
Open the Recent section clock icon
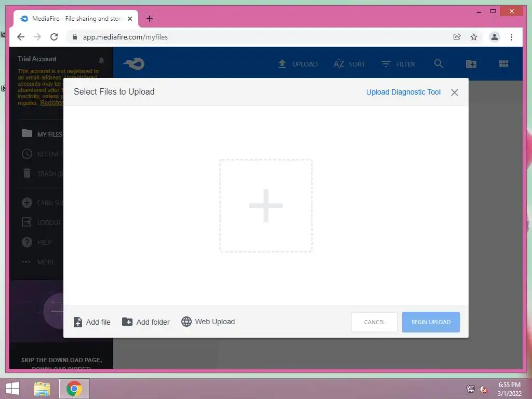(27, 154)
